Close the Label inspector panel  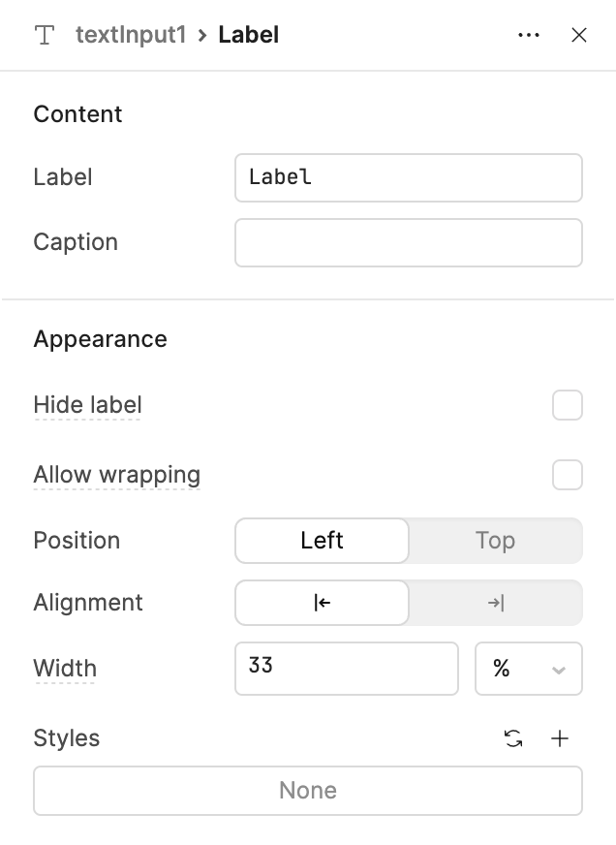point(579,35)
